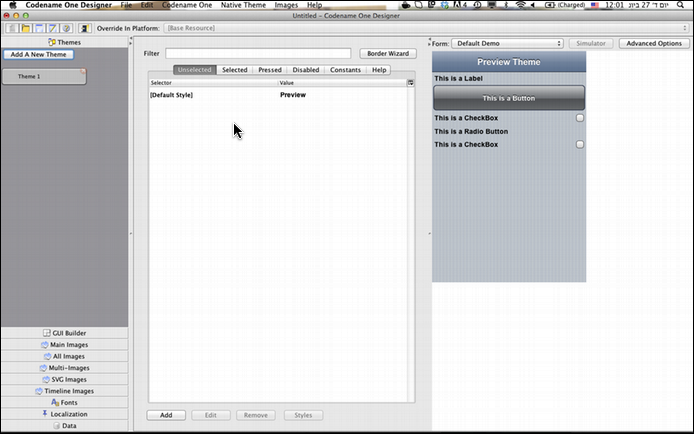
Task: Click the Filter text field
Action: (x=258, y=53)
